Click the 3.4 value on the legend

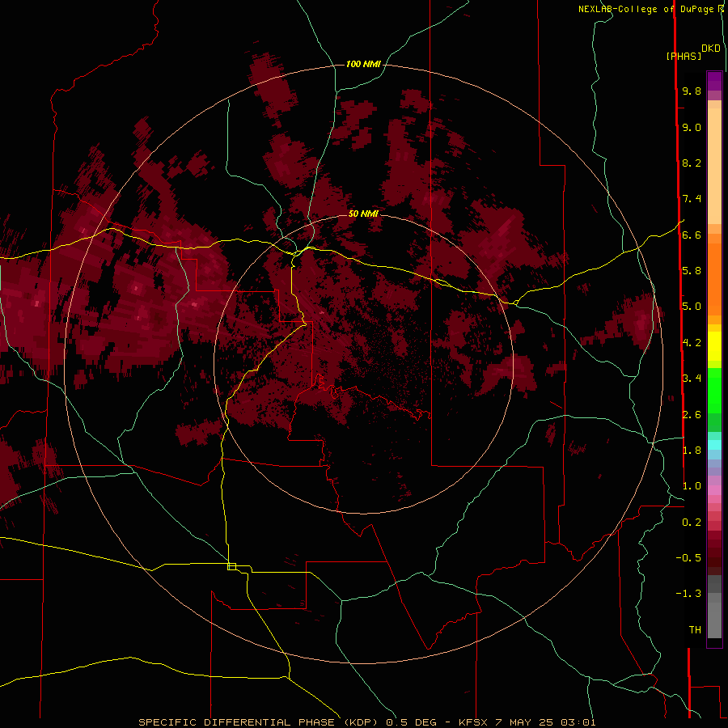[692, 379]
